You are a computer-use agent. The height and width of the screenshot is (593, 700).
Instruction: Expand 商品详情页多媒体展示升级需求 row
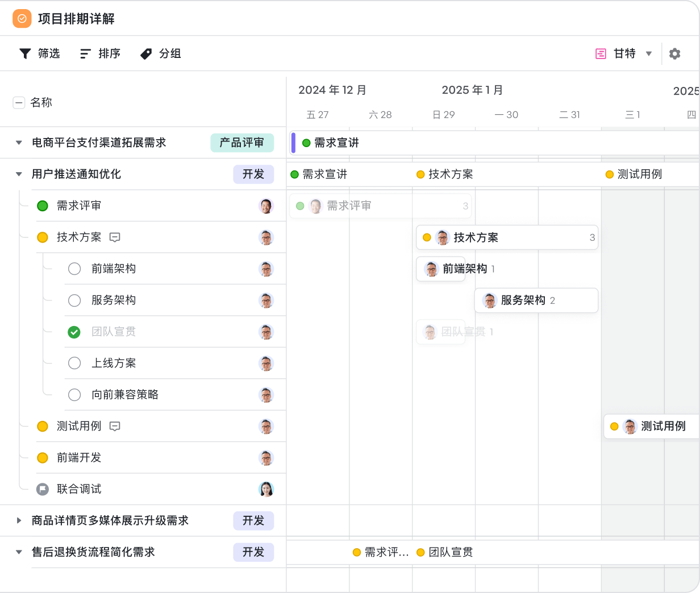click(x=19, y=521)
